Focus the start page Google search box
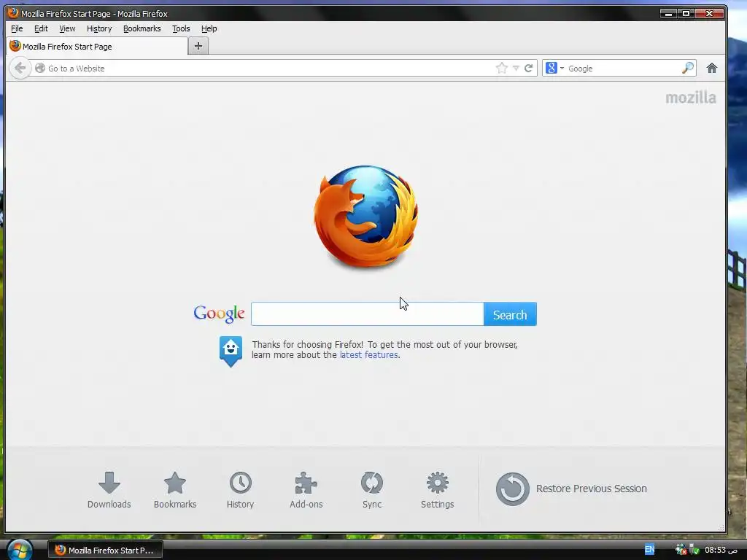Viewport: 747px width, 560px height. point(368,314)
